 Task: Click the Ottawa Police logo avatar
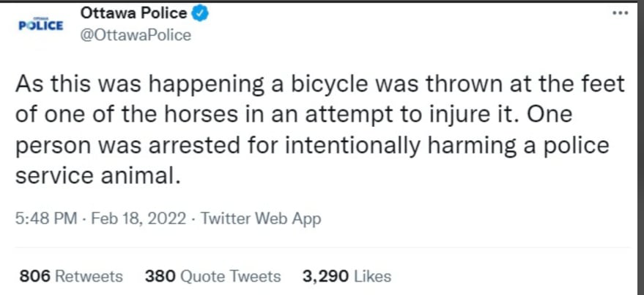point(41,25)
